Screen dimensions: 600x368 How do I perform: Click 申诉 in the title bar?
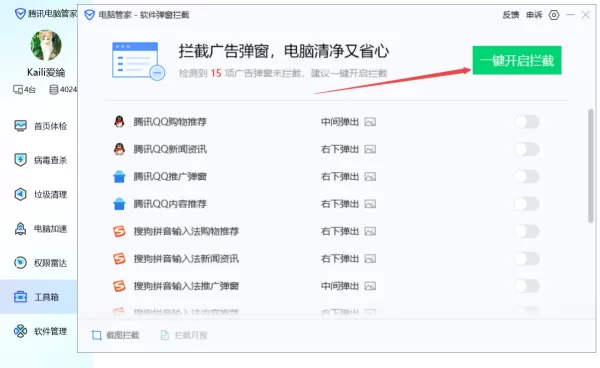(x=534, y=15)
